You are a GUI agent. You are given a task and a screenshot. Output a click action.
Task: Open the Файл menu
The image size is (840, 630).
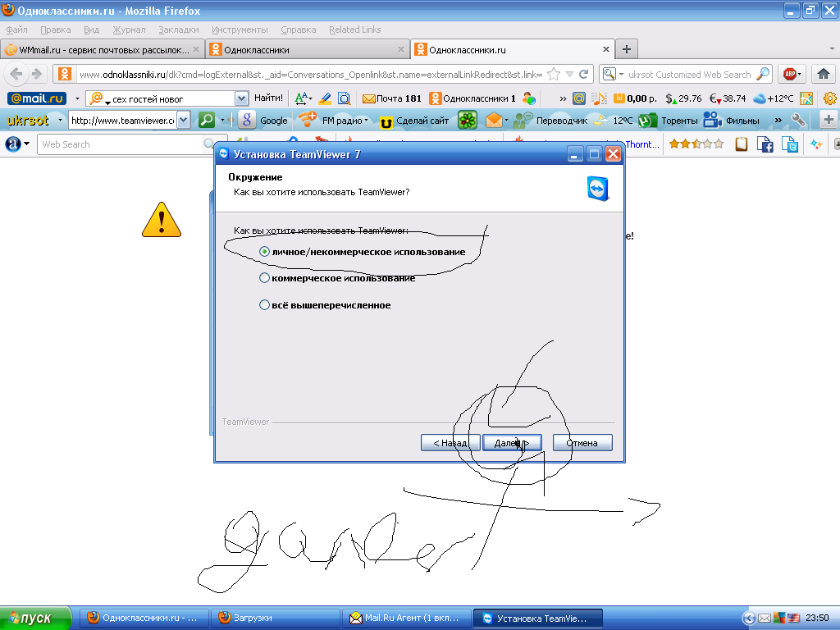click(16, 30)
